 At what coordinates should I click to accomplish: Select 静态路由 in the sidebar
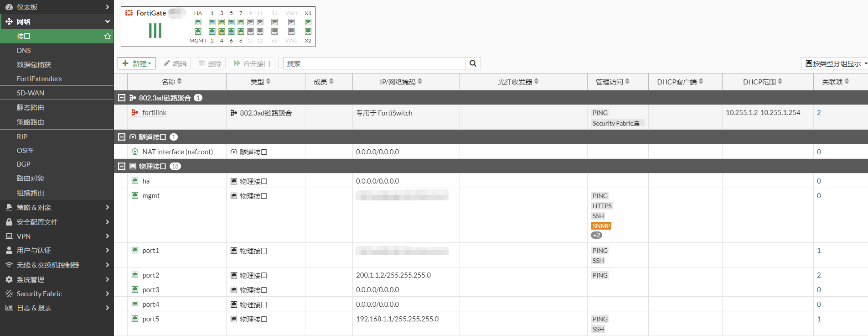coord(31,108)
